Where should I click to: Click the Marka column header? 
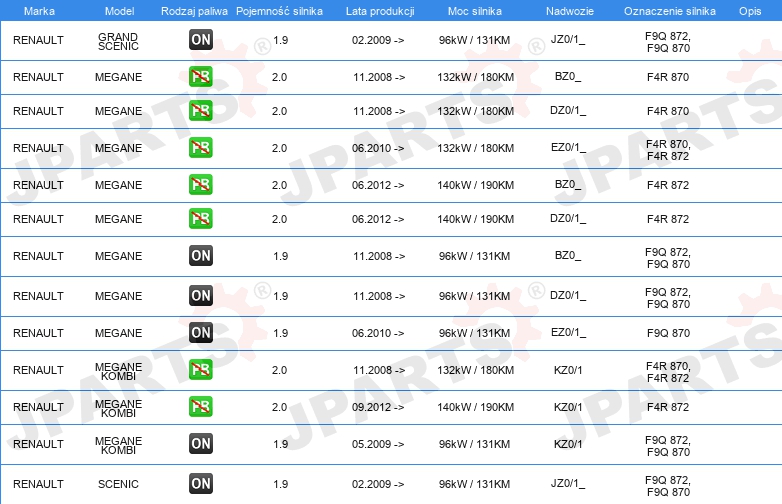coord(39,11)
